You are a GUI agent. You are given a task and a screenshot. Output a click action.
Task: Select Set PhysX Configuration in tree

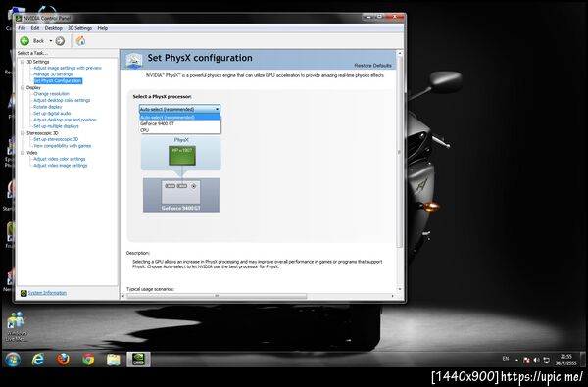point(58,81)
